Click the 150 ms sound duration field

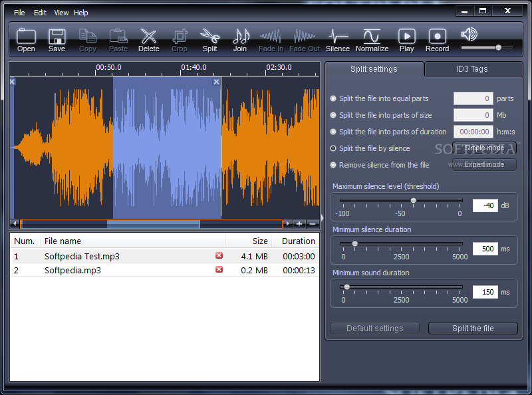[485, 292]
